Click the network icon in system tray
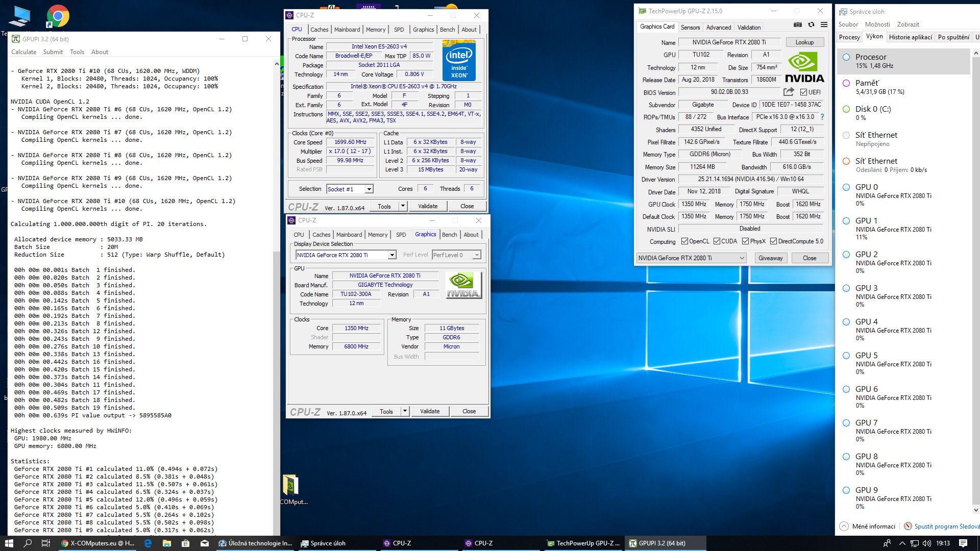Viewport: 980px width, 551px height. point(915,543)
